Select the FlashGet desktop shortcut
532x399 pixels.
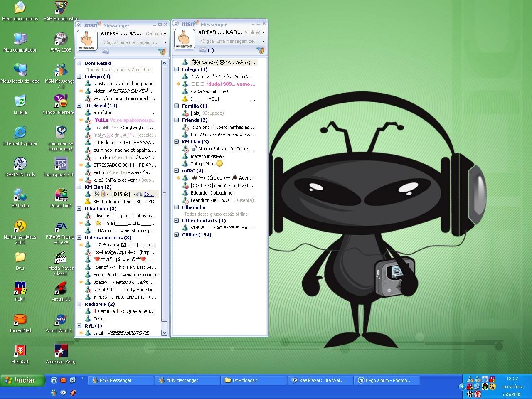click(x=20, y=354)
